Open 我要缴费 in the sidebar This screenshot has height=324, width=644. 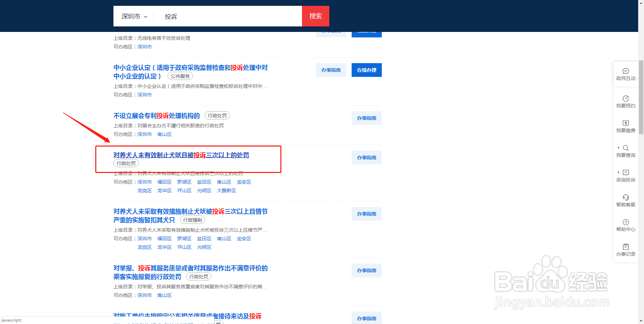click(x=625, y=126)
